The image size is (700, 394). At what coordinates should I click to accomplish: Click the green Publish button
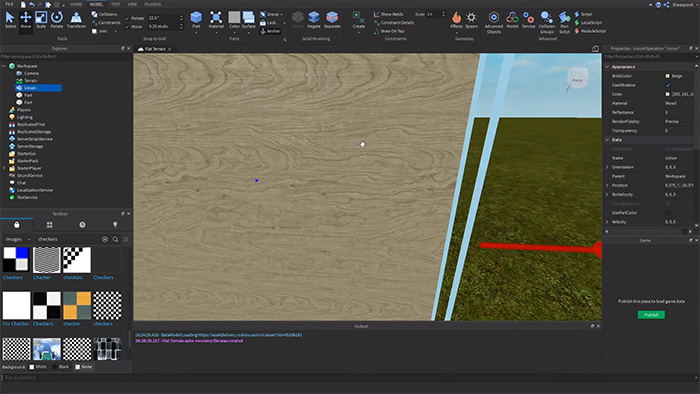click(x=651, y=315)
